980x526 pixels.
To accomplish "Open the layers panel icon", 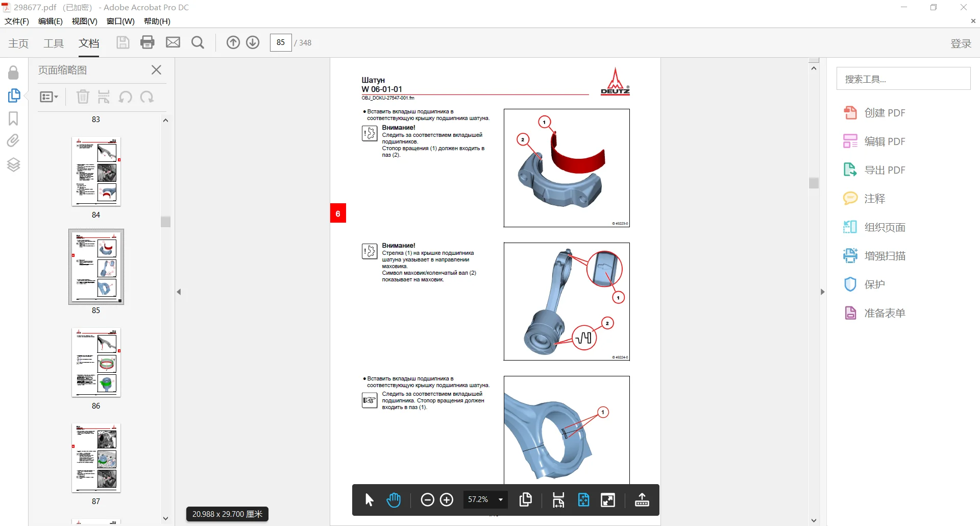I will pyautogui.click(x=14, y=164).
